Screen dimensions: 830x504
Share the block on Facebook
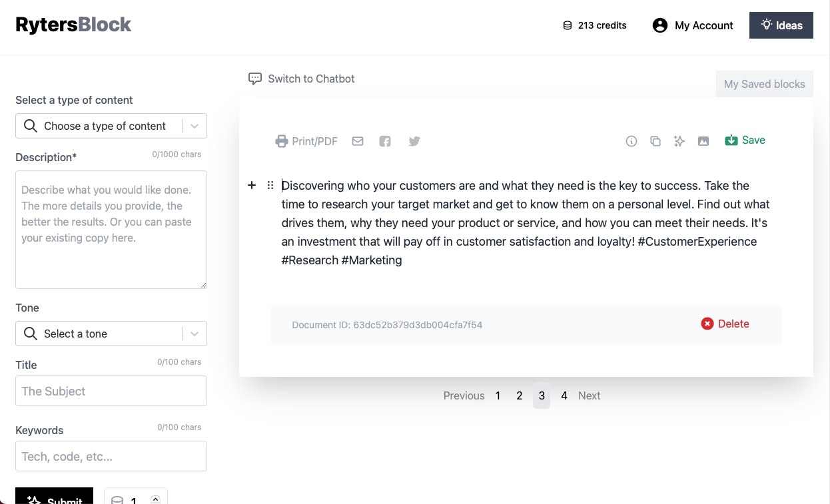(385, 141)
